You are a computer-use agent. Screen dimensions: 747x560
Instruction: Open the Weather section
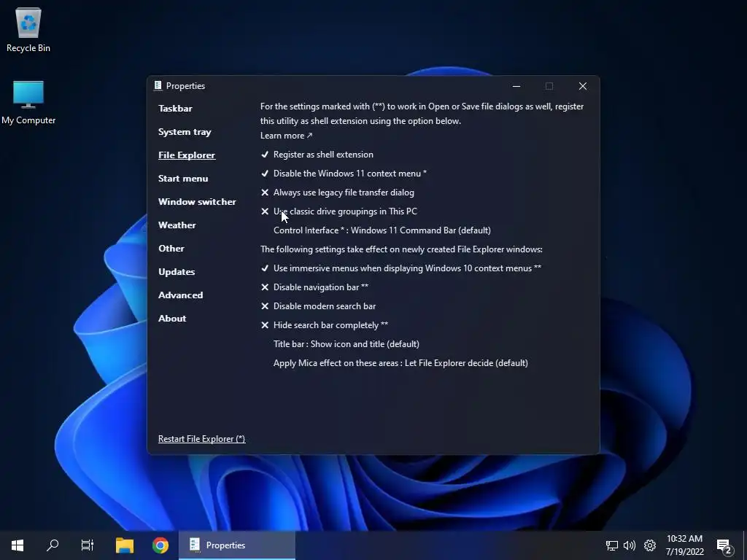(177, 225)
